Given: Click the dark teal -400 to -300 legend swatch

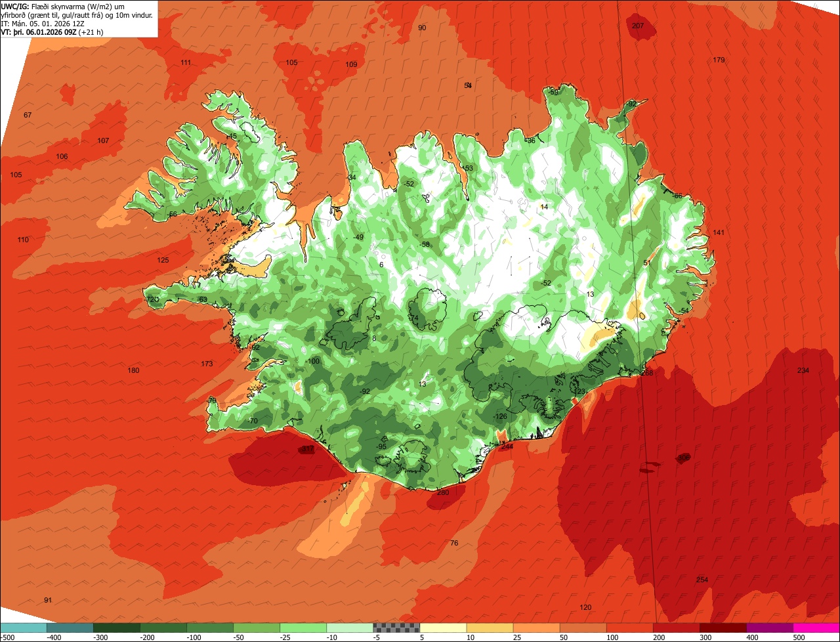Looking at the screenshot, I should point(70,628).
